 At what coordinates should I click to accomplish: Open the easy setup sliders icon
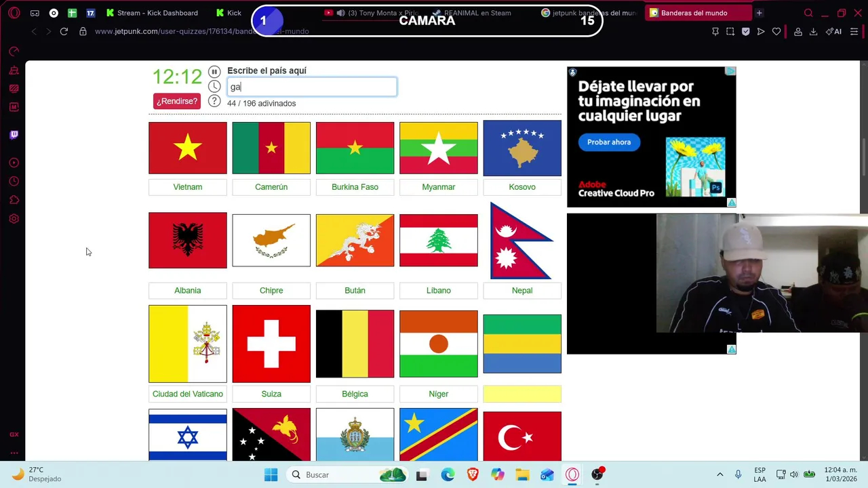[854, 31]
